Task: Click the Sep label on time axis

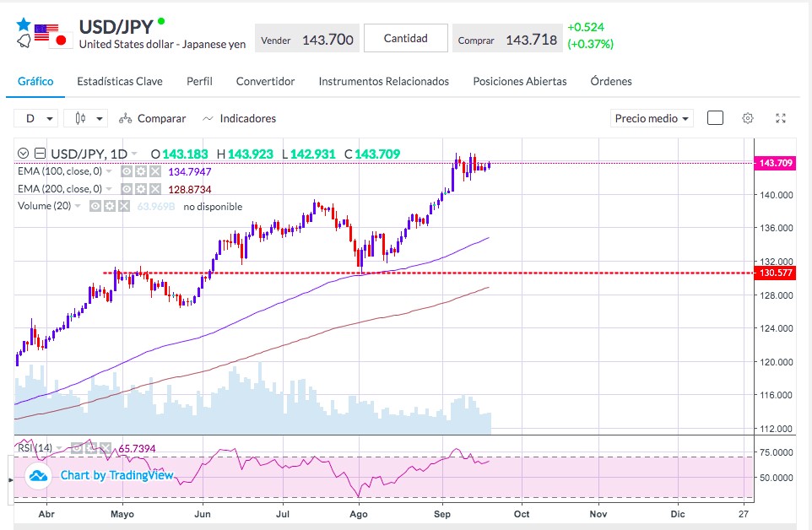Action: pos(442,514)
